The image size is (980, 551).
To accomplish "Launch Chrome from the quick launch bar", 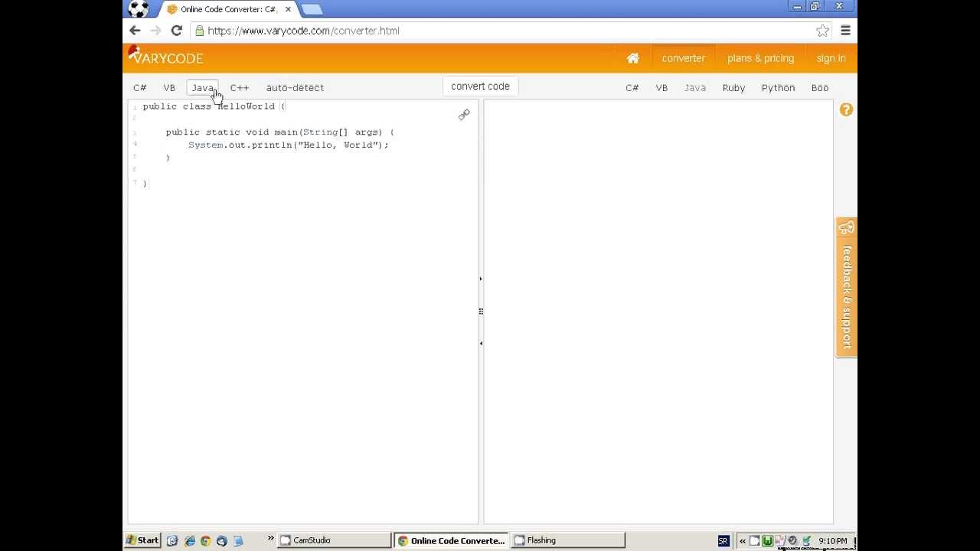I will [205, 540].
